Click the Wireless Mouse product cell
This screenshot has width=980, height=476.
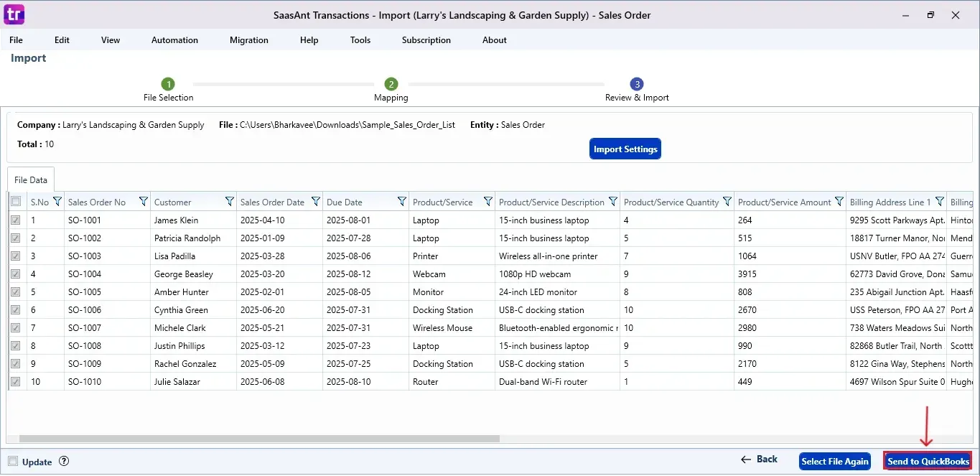[452, 328]
